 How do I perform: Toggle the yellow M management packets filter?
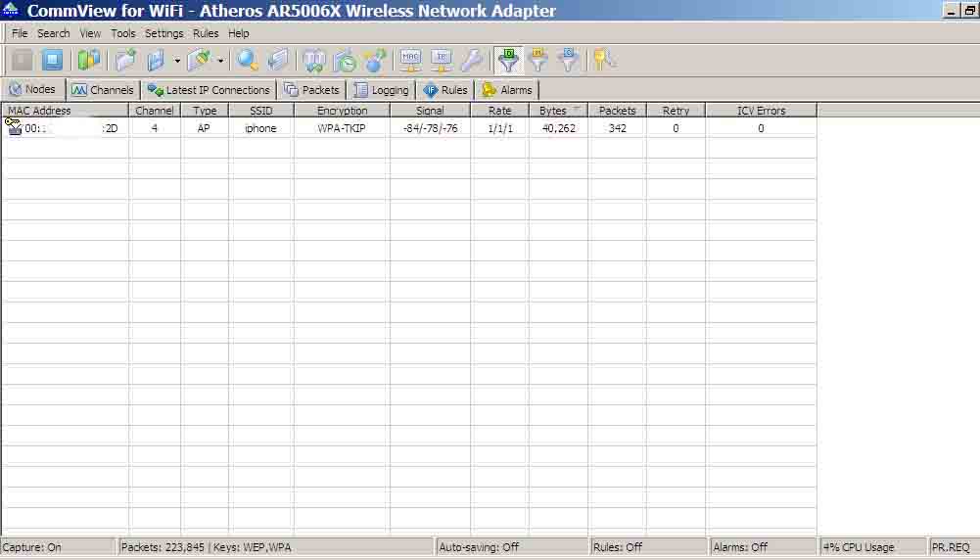click(538, 60)
